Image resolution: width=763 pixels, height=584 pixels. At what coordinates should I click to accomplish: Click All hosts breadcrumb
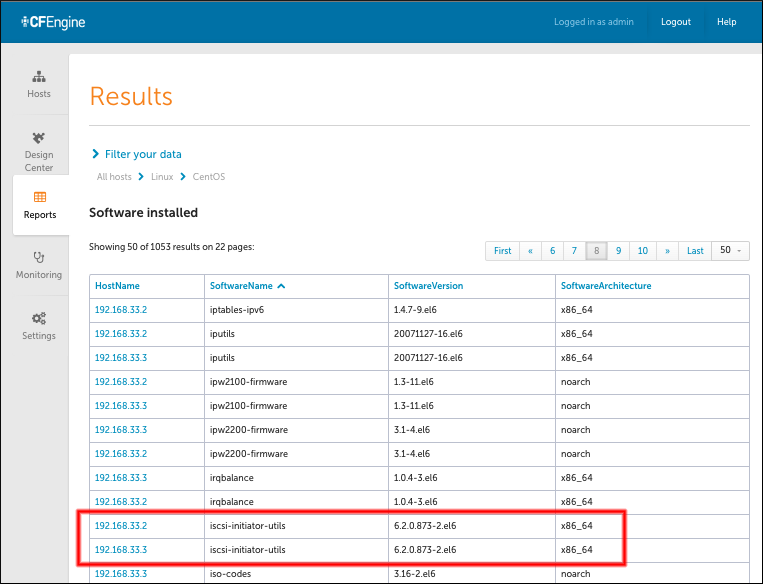114,177
